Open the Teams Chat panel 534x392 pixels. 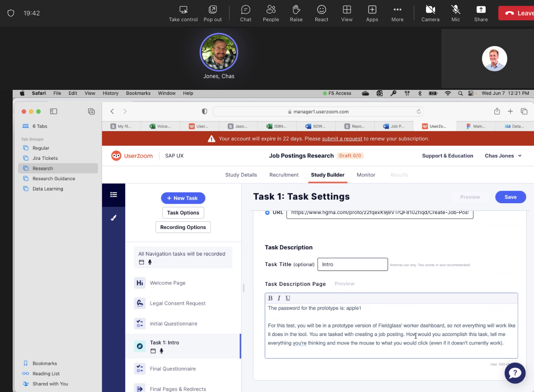246,13
